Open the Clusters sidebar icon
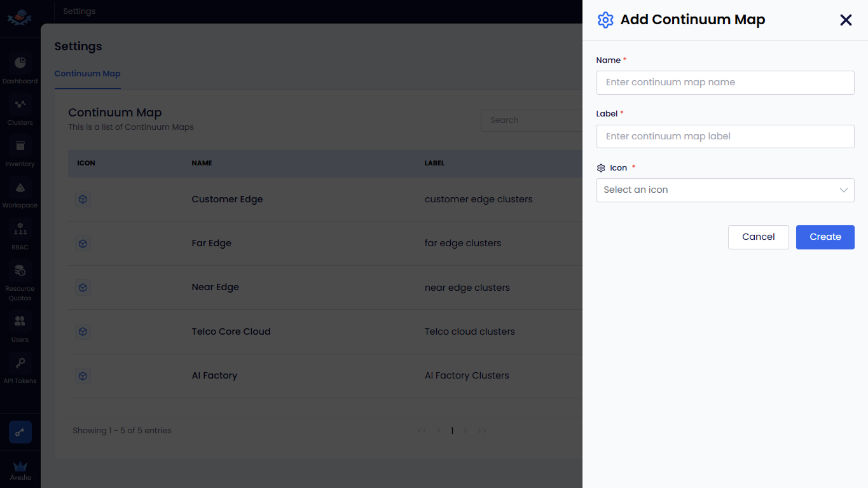This screenshot has height=488, width=868. pos(20,105)
